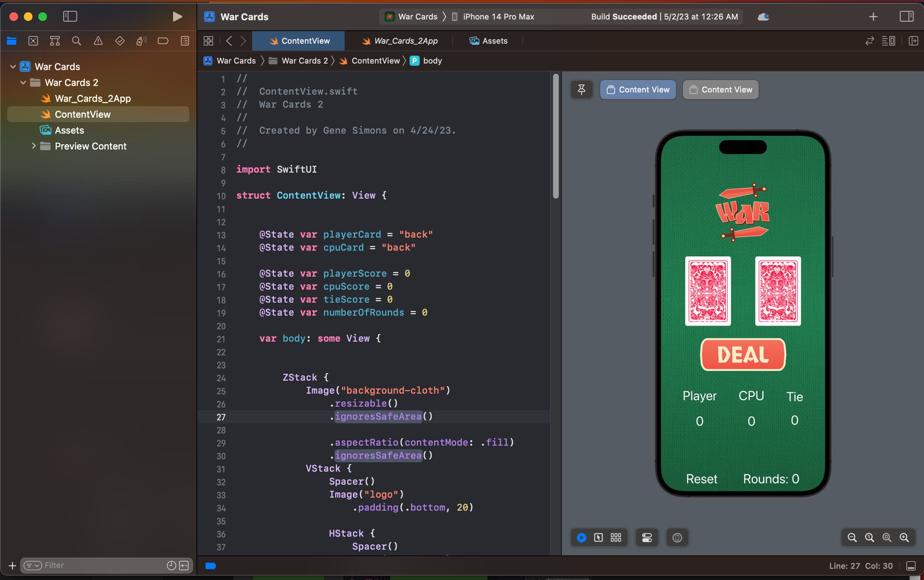This screenshot has width=924, height=580.
Task: Click the player card in preview
Action: [x=708, y=291]
